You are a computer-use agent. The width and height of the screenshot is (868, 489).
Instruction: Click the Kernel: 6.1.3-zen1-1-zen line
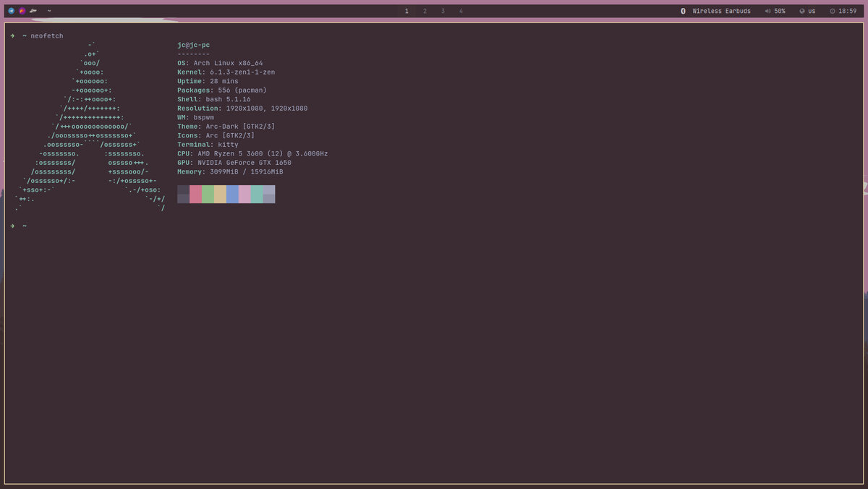[x=226, y=72]
